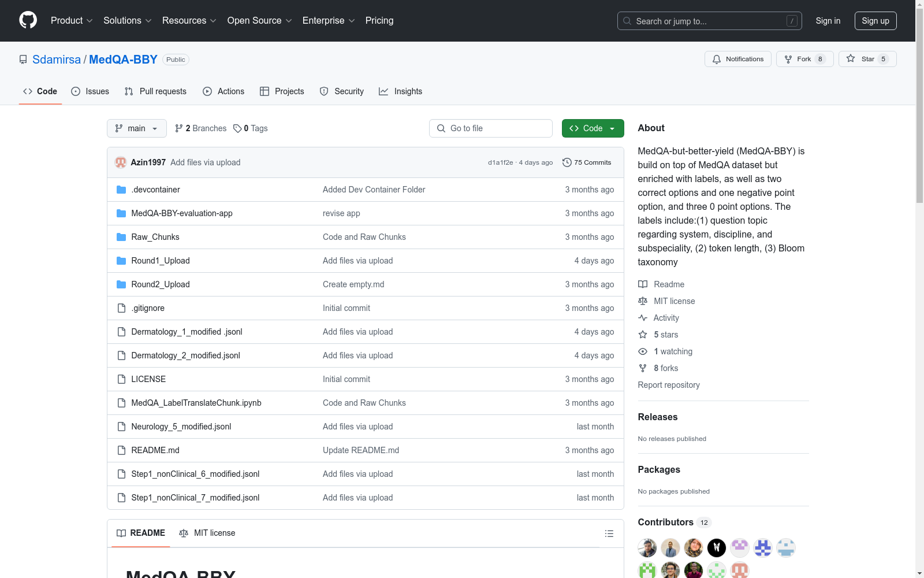The height and width of the screenshot is (578, 924).
Task: Open the Releases heading link
Action: coord(658,417)
